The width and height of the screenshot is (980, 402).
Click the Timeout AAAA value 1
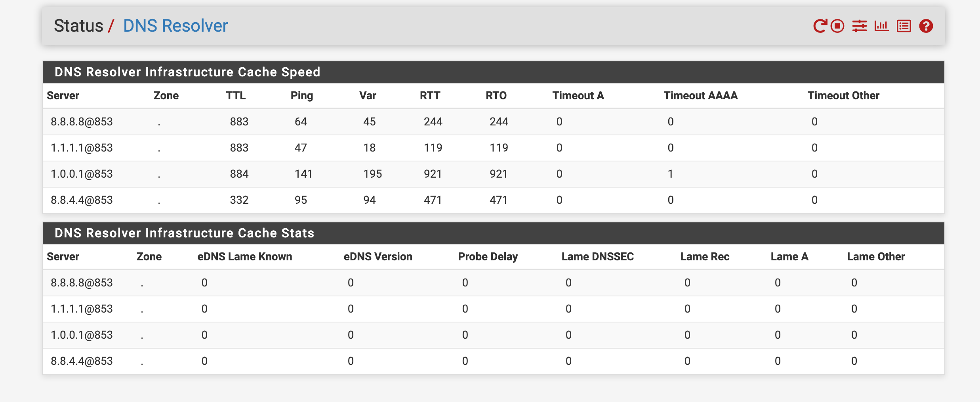(670, 174)
